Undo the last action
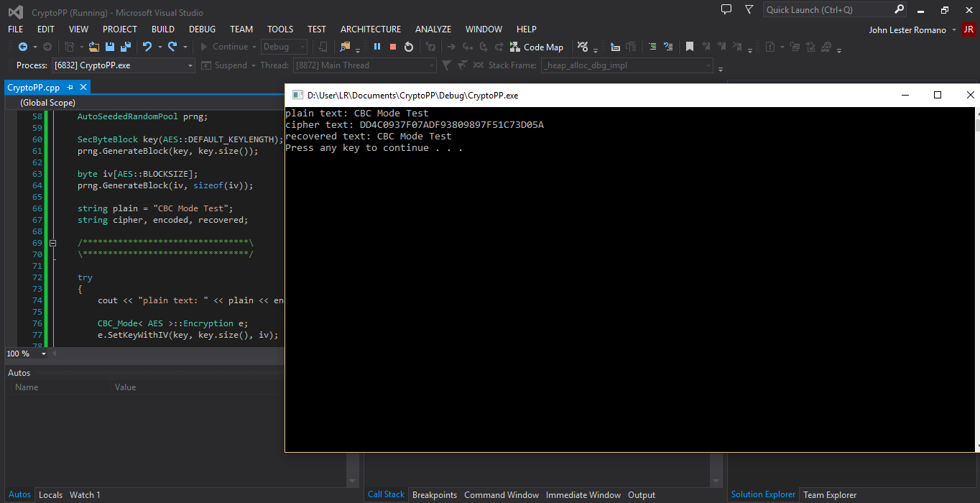Screen dimensions: 980x503 pyautogui.click(x=147, y=47)
